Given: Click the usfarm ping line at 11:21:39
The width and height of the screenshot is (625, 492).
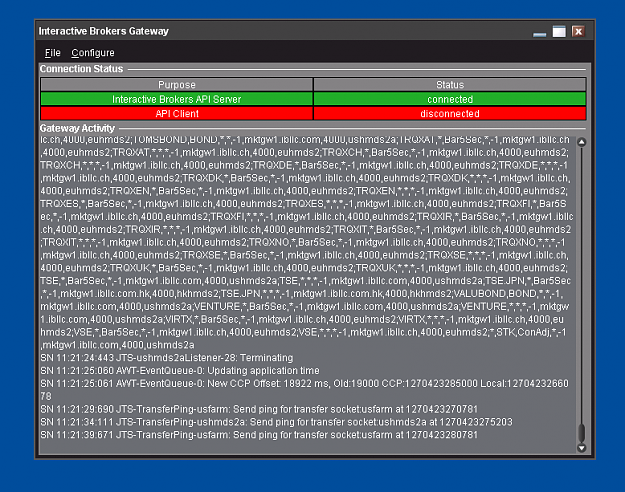Looking at the screenshot, I should click(259, 435).
